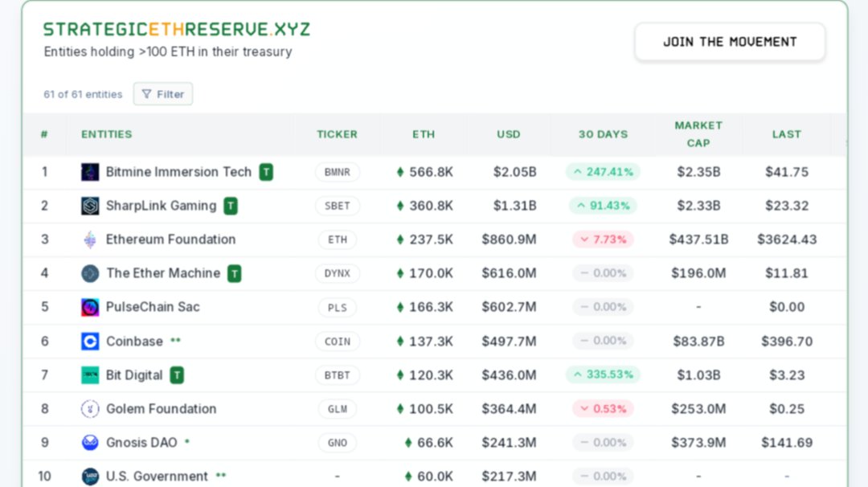Screen dimensions: 868x487
Task: Click the 61 of 61 entities count
Action: (83, 94)
